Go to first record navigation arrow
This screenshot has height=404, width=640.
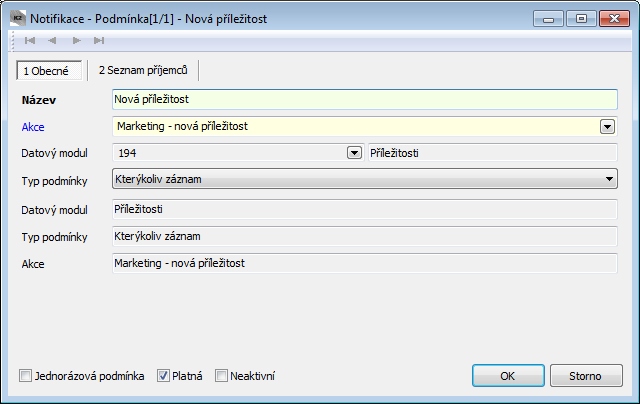[x=30, y=40]
